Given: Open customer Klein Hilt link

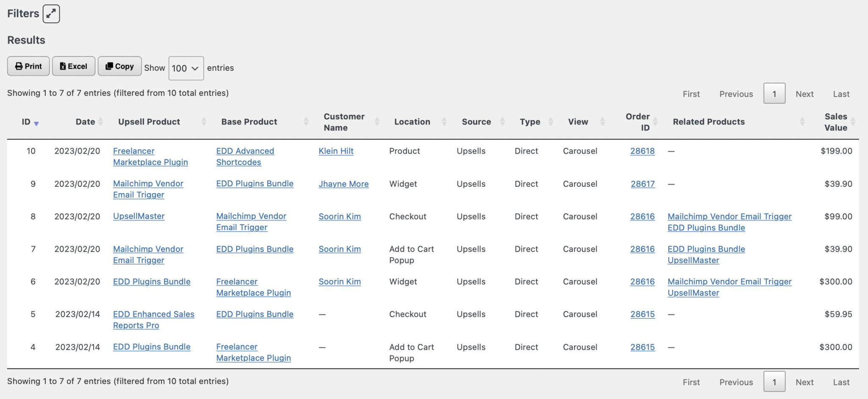Looking at the screenshot, I should (x=336, y=151).
